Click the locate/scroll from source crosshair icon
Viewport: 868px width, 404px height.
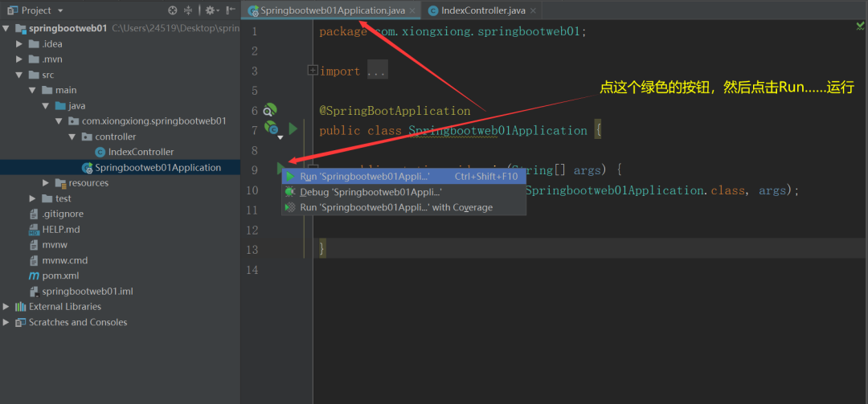click(x=173, y=10)
